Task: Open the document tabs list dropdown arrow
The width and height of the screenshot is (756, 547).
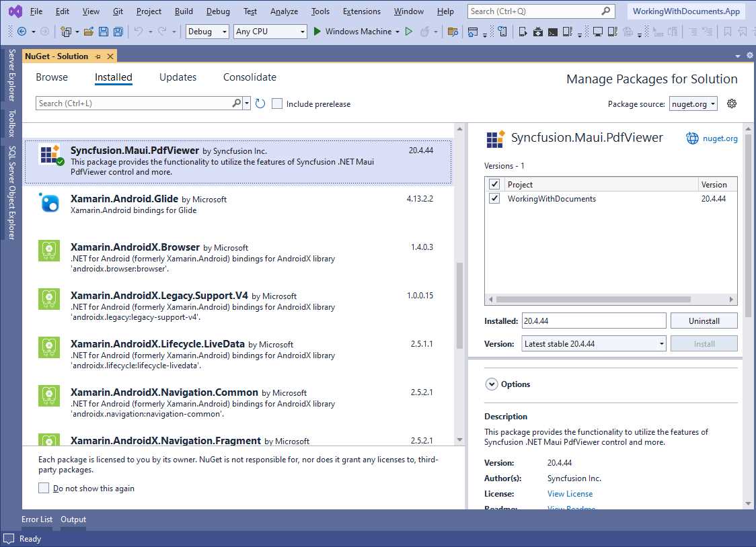Action: click(738, 56)
